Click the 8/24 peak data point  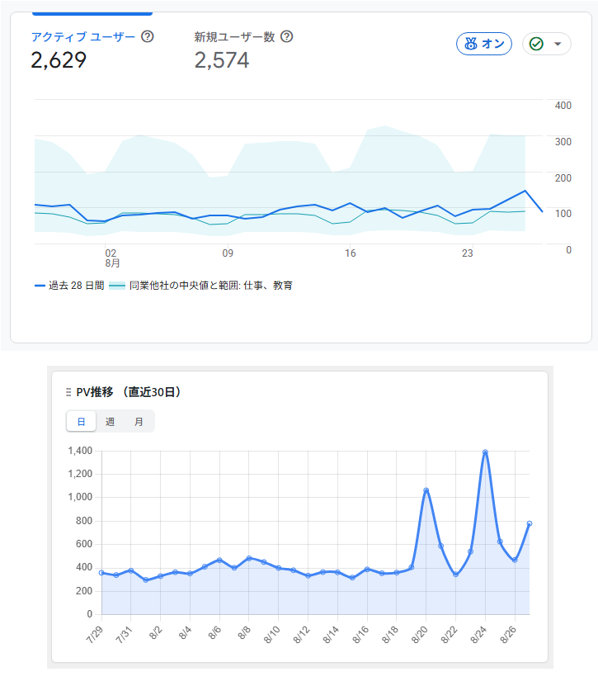point(485,452)
